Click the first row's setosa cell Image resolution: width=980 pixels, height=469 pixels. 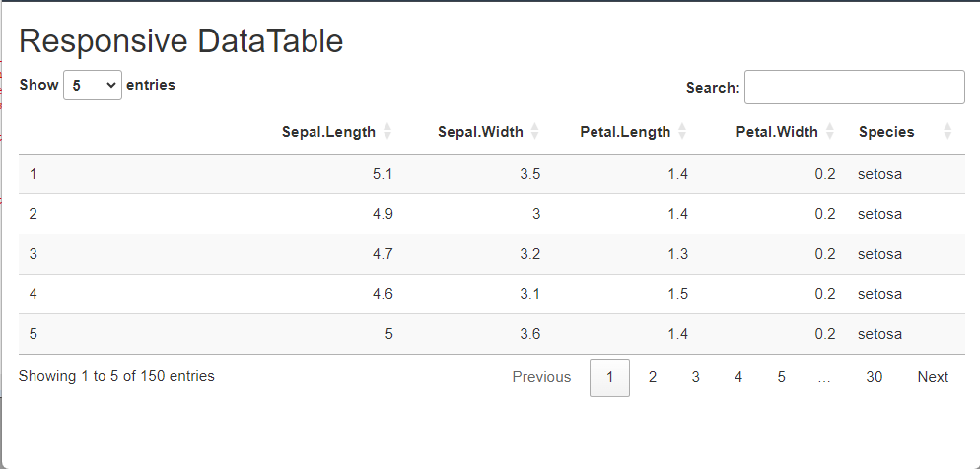coord(879,174)
